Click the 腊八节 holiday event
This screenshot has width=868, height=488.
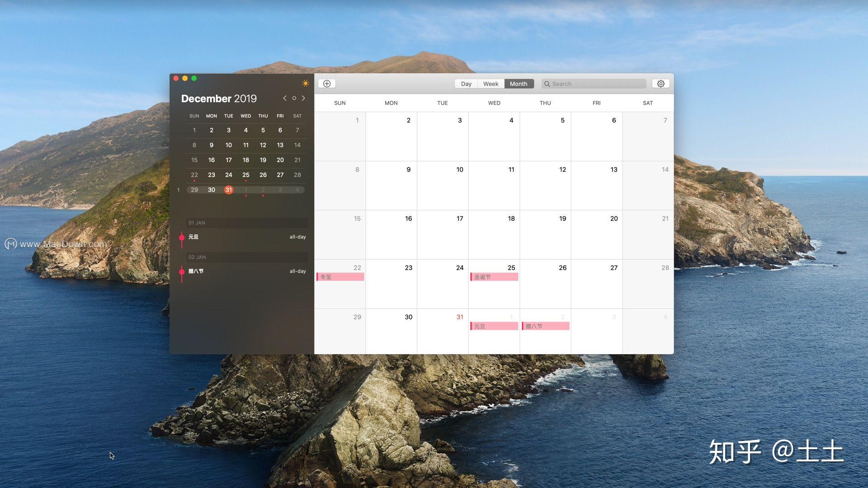point(543,325)
